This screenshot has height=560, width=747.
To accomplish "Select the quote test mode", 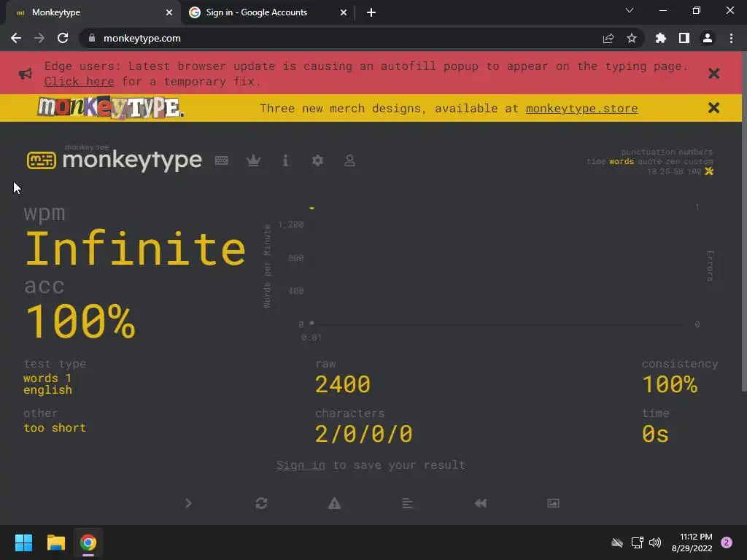I will (650, 161).
